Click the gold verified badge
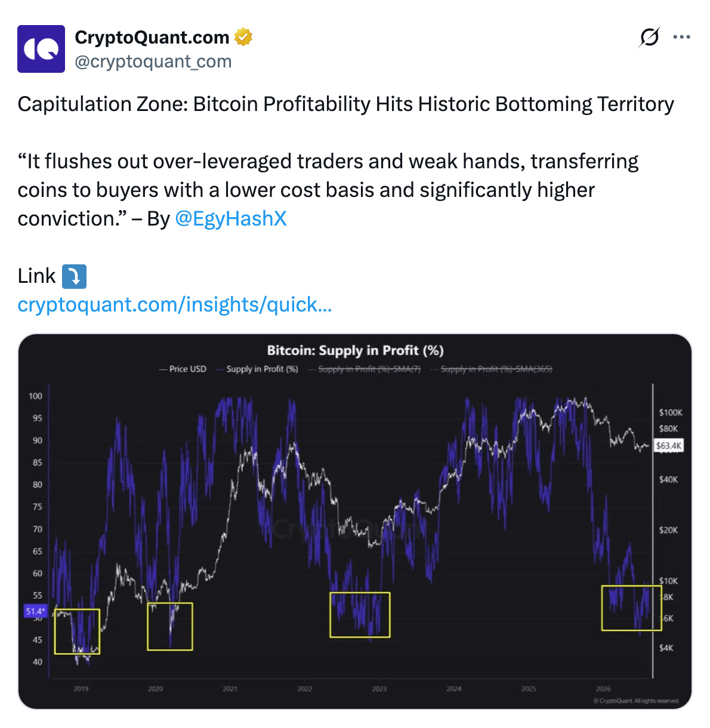Screen dimensions: 710x728 point(243,38)
